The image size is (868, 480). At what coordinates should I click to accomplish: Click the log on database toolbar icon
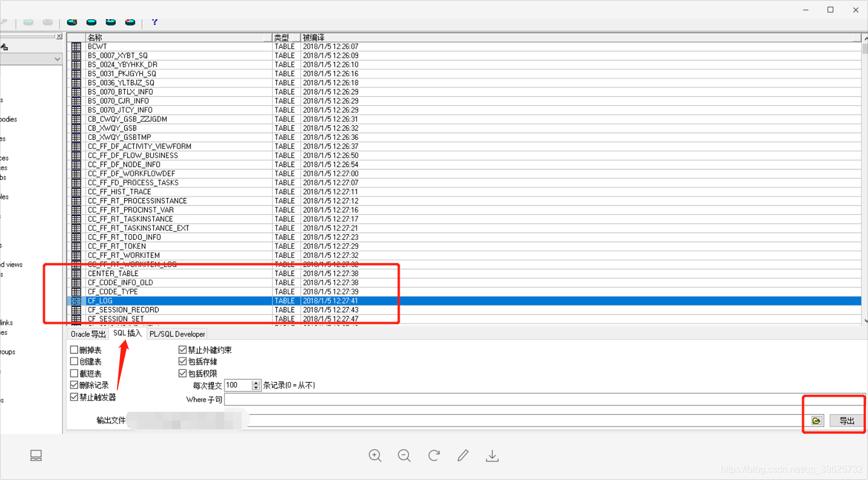coord(72,22)
